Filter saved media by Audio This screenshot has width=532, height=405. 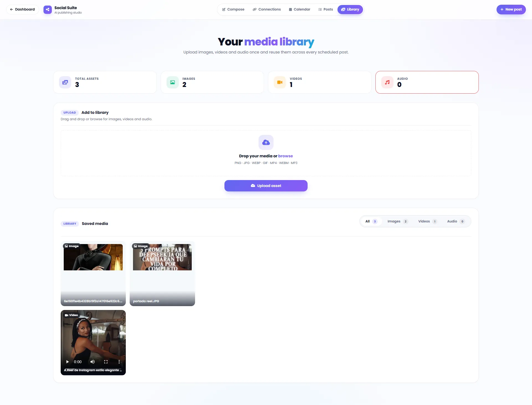(456, 221)
